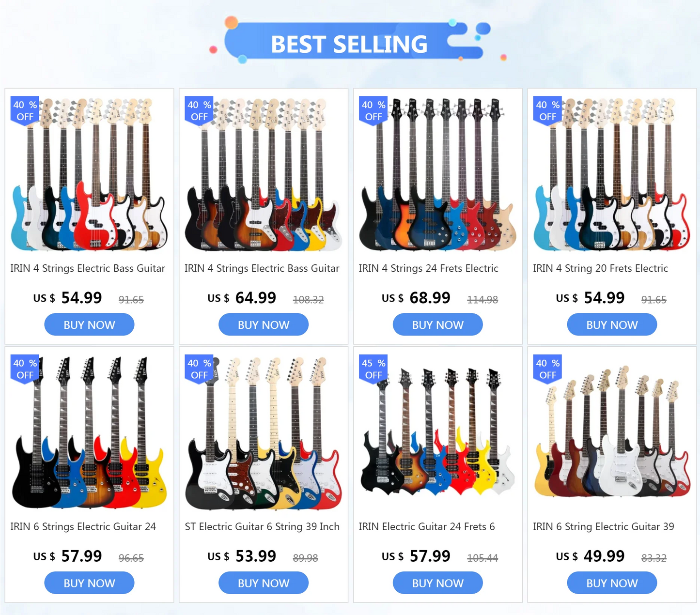
Task: Open the IRIN Electric Guitar 24 Frets 6 title
Action: tap(427, 526)
